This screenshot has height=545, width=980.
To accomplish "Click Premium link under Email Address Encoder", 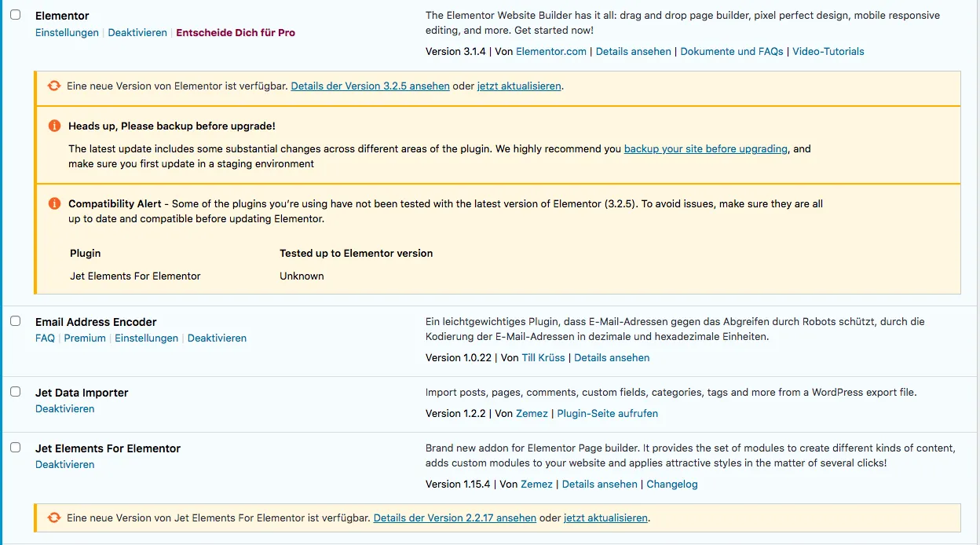I will tap(85, 338).
